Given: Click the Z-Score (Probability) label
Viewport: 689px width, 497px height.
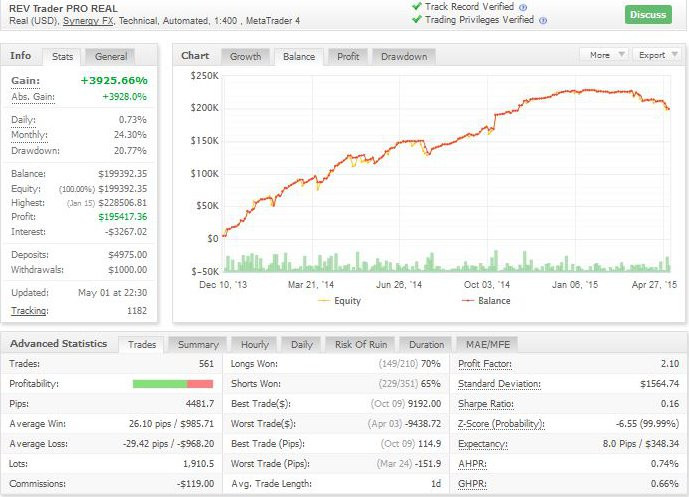Looking at the screenshot, I should [501, 424].
